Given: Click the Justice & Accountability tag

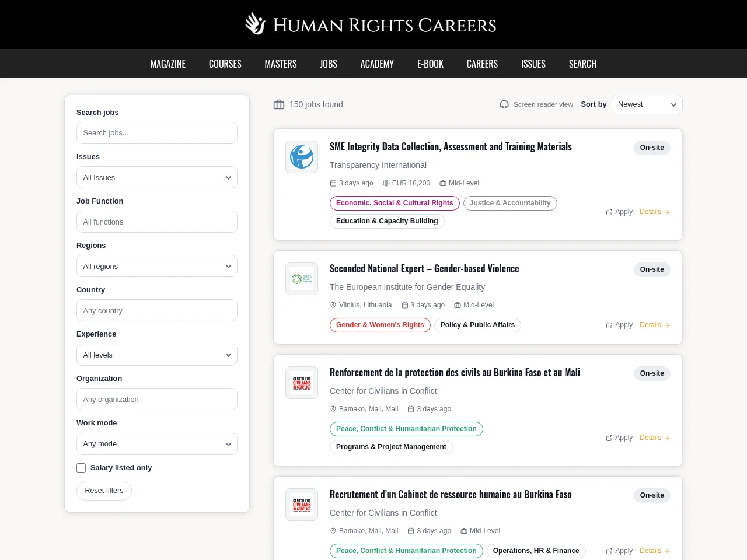Looking at the screenshot, I should click(510, 203).
